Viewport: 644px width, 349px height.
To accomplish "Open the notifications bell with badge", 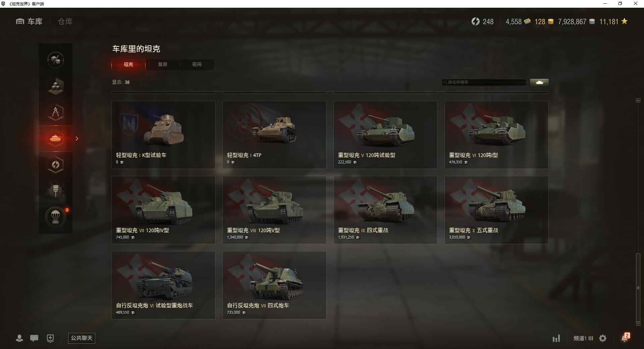I will click(x=625, y=338).
